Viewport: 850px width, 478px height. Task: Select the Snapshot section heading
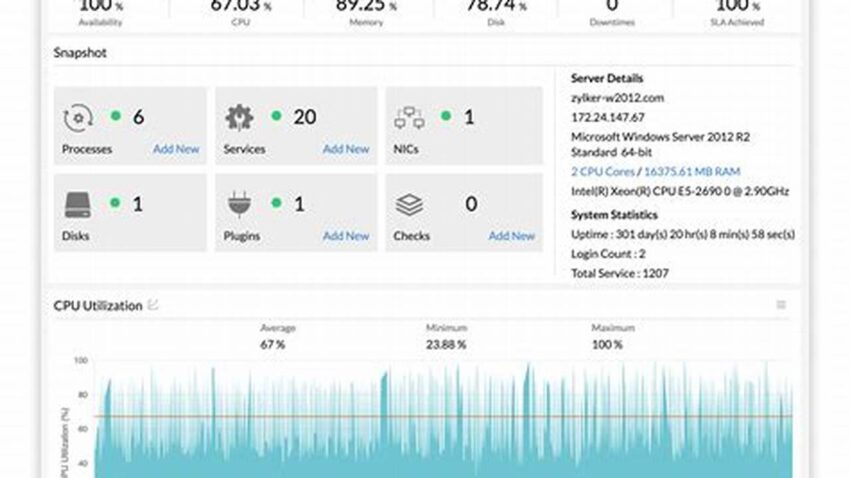coord(80,53)
